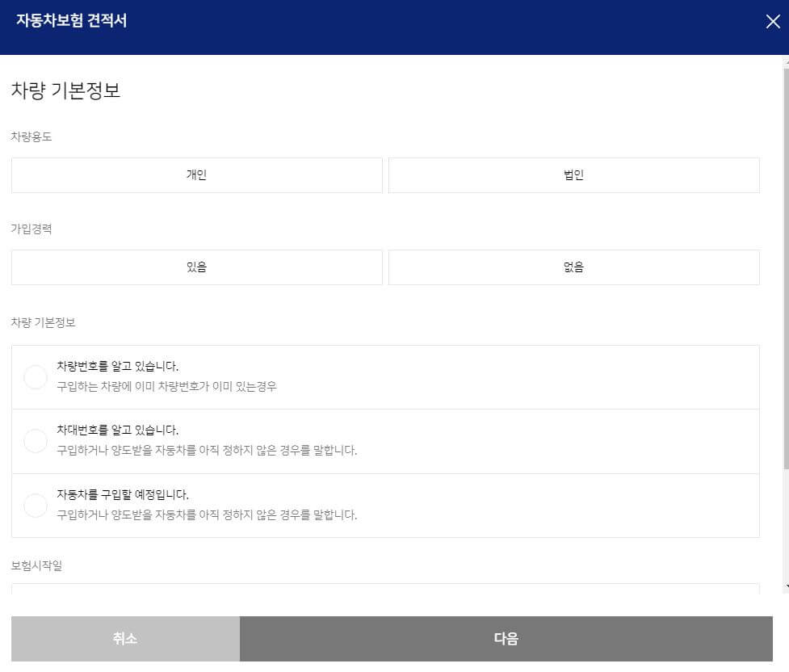Image resolution: width=789 pixels, height=672 pixels.
Task: Choose 있음 for prior insurance history
Action: pos(196,267)
